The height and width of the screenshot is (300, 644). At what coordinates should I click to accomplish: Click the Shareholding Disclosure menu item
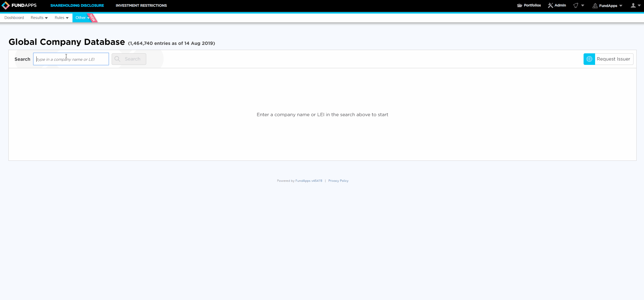[77, 5]
